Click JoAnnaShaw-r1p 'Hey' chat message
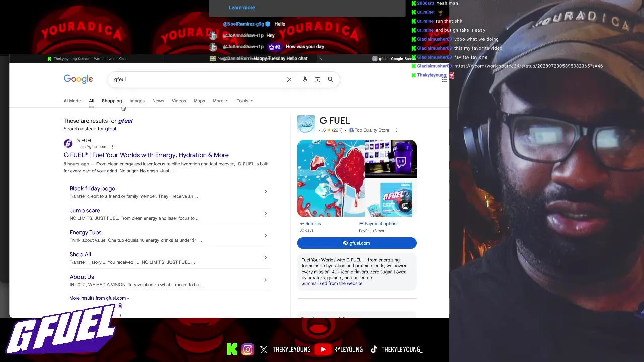This screenshot has height=362, width=644. (270, 36)
